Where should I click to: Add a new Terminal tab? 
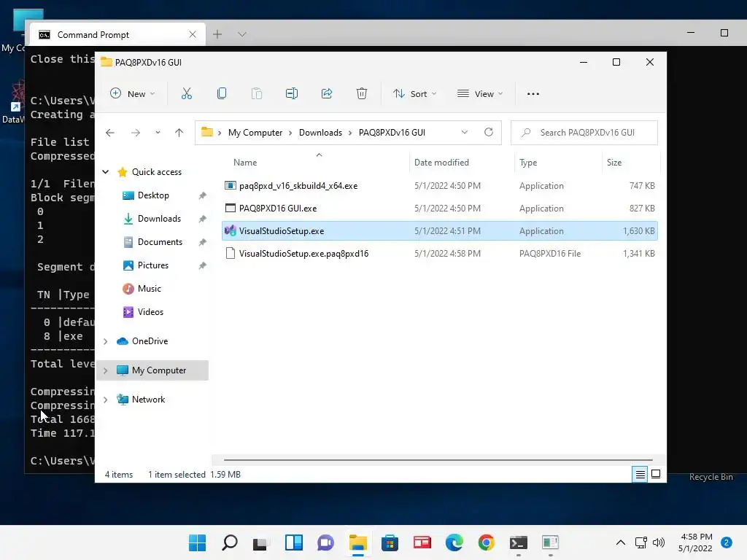point(217,34)
